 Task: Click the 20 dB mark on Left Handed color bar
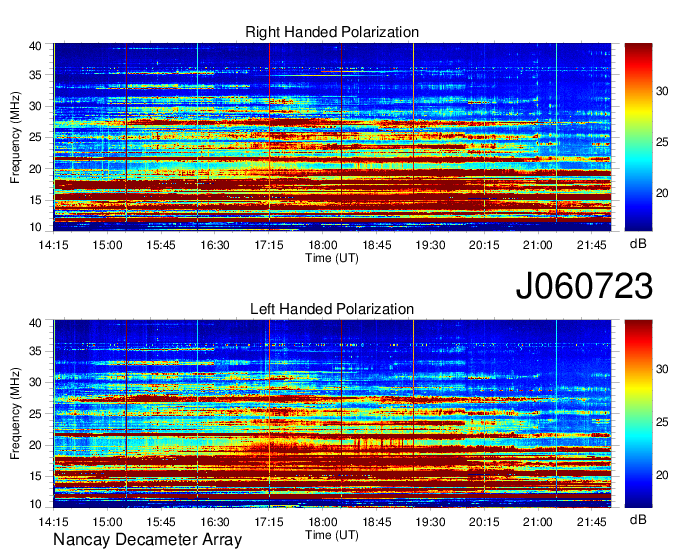662,475
